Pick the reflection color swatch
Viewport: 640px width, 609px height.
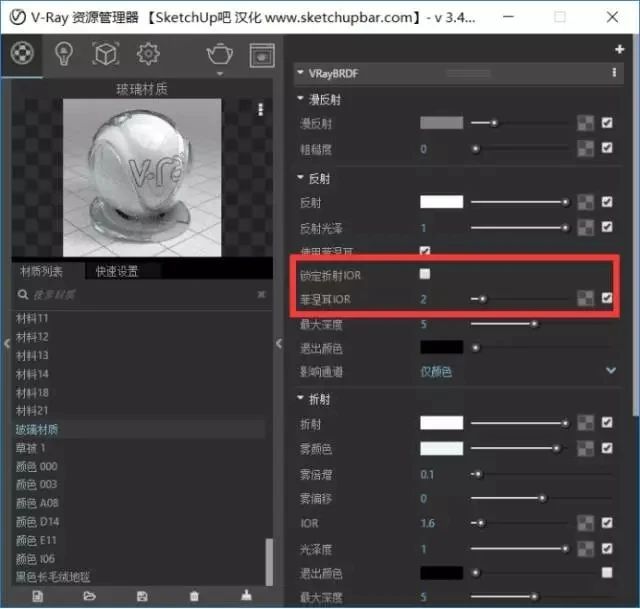point(442,202)
